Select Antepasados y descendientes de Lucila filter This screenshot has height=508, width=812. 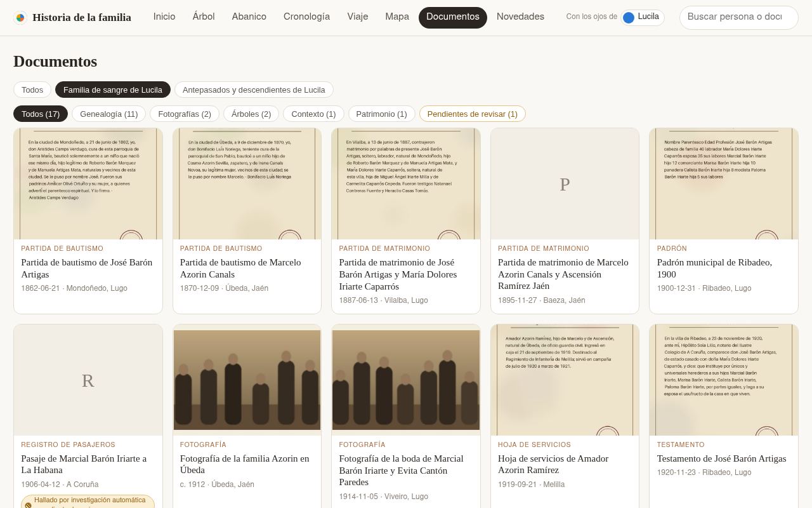[254, 90]
